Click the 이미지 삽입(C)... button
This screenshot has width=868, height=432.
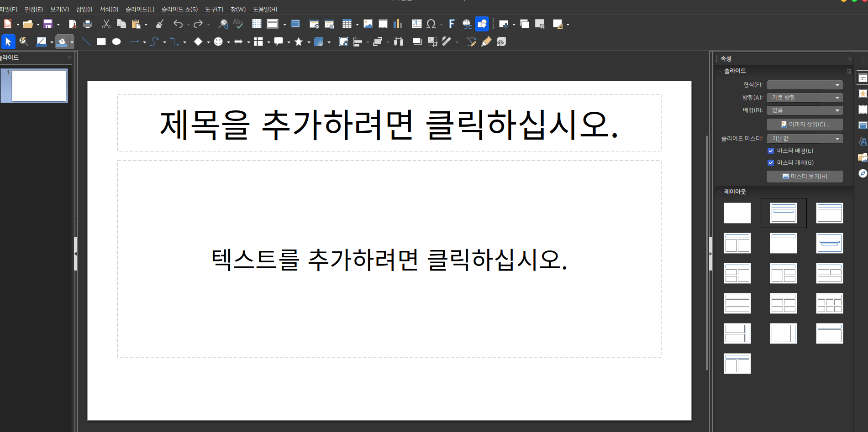(805, 125)
